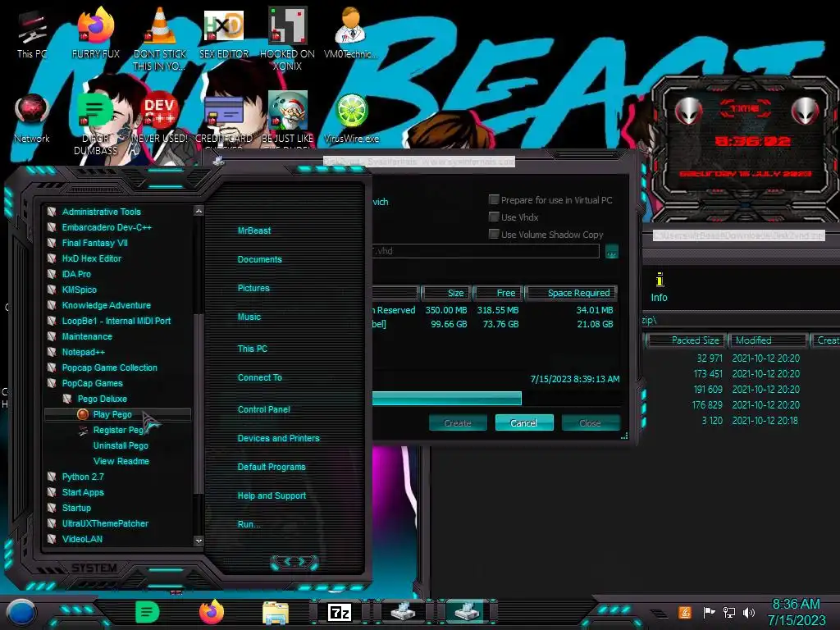Open Control Panel from the Start menu
This screenshot has height=630, width=840.
[x=263, y=409]
